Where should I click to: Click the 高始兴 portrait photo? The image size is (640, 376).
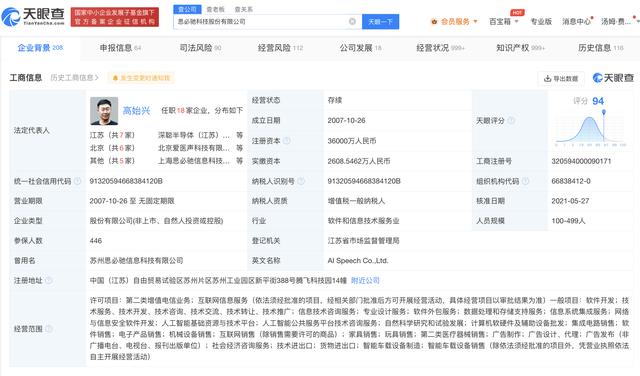(104, 111)
